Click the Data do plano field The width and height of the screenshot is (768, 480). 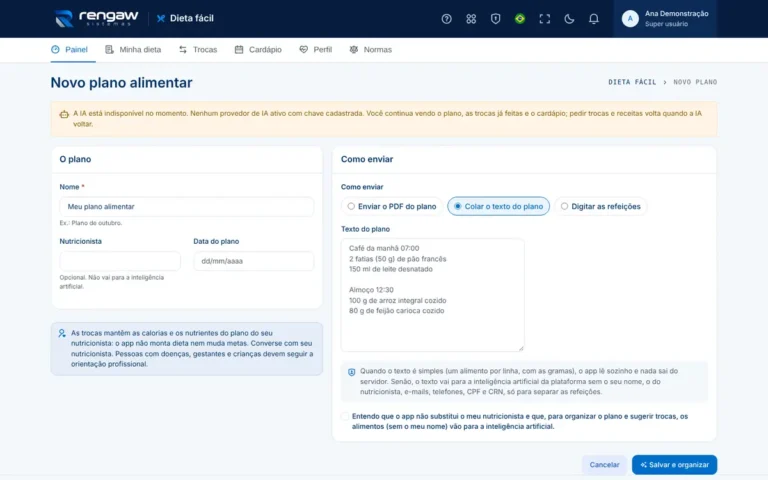(x=254, y=261)
